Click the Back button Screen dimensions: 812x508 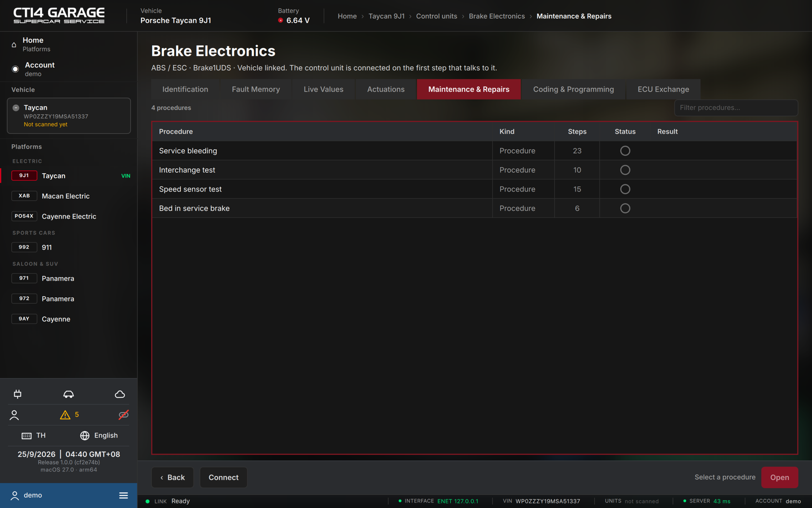tap(173, 478)
